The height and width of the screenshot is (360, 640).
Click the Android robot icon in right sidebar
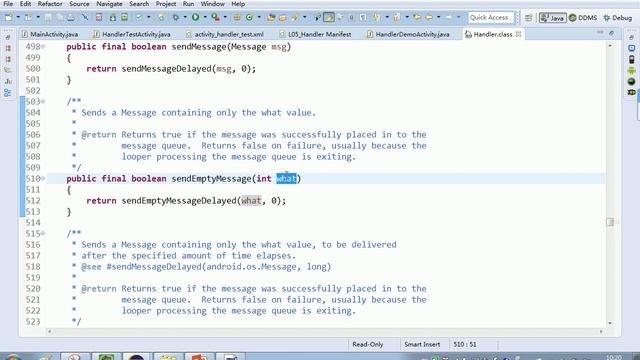click(631, 71)
